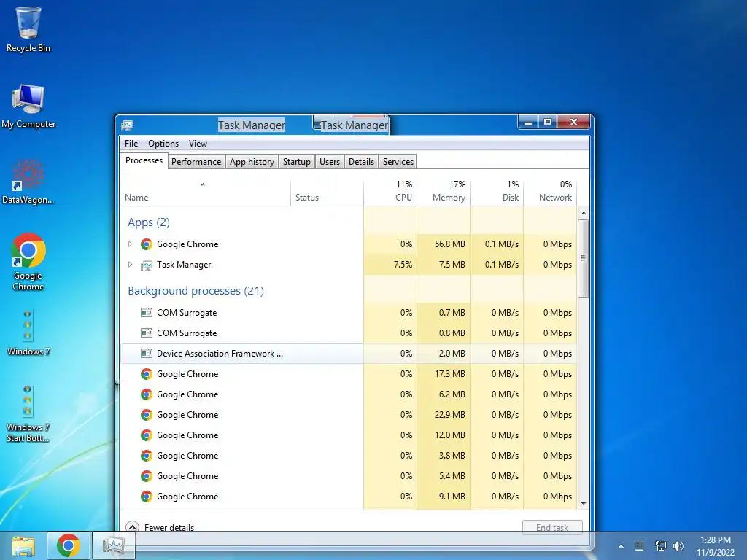Switch to the App history tab

coord(252,161)
